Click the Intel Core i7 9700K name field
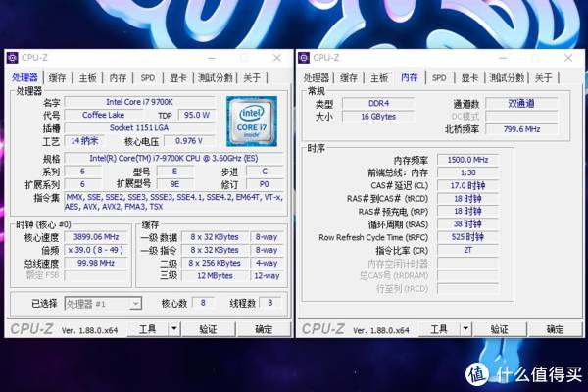Screen dimensions: 588x392 click(139, 102)
